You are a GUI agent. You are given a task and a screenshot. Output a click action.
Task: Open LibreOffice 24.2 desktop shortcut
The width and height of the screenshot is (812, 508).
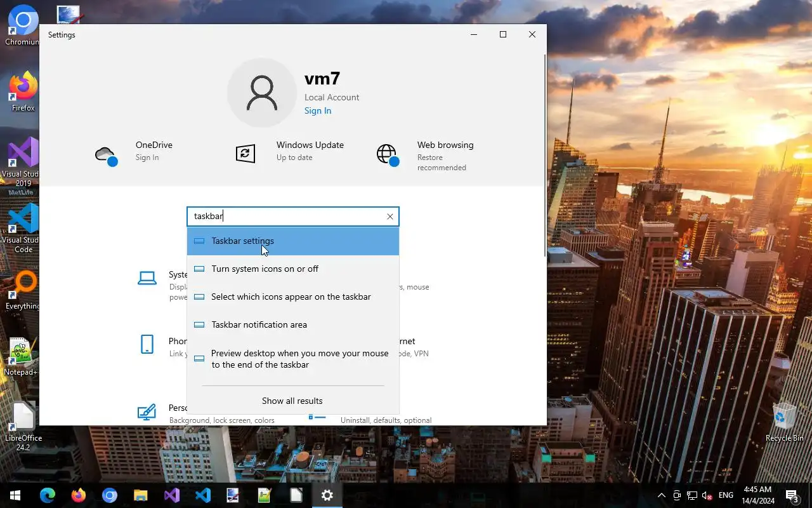pyautogui.click(x=23, y=427)
